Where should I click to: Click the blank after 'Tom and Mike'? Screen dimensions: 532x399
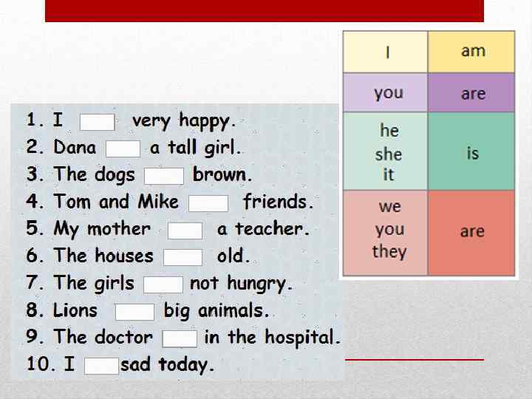pos(208,203)
